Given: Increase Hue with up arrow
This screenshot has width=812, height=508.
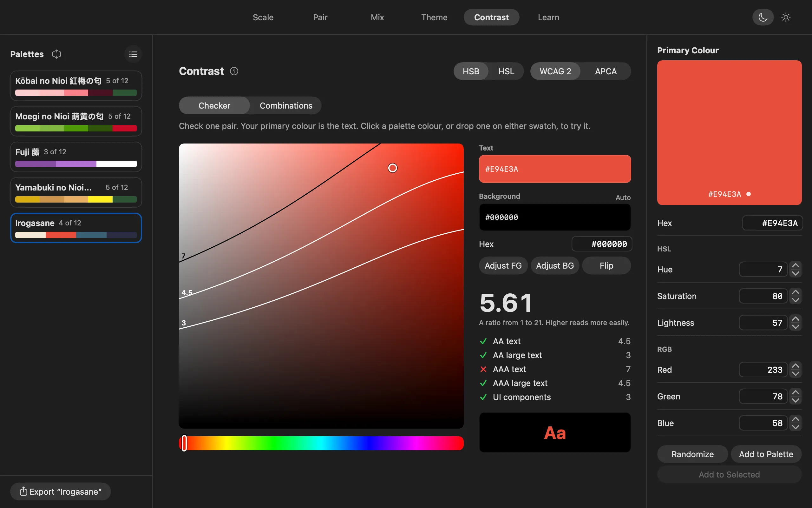Looking at the screenshot, I should pos(795,265).
